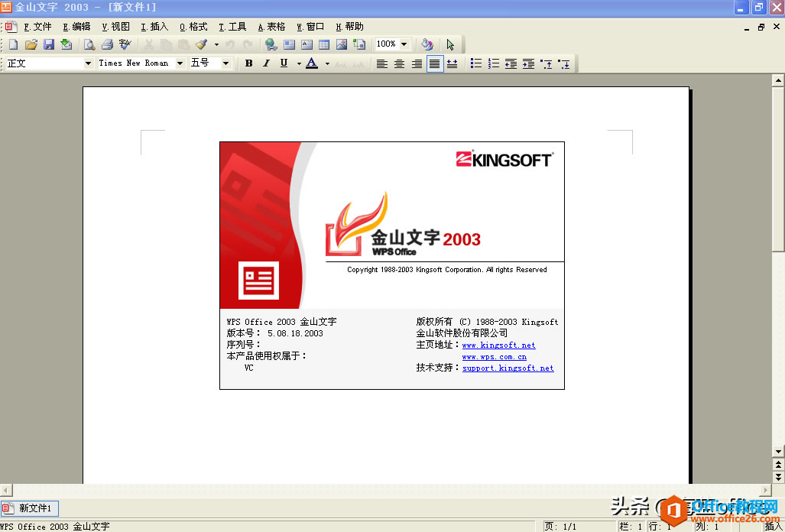Open the 格式 (Format) menu
The image size is (785, 532).
(x=193, y=27)
